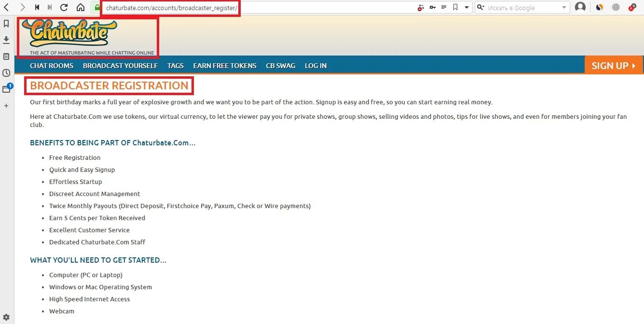
Task: Open the Downloads sidebar panel
Action: [x=6, y=40]
